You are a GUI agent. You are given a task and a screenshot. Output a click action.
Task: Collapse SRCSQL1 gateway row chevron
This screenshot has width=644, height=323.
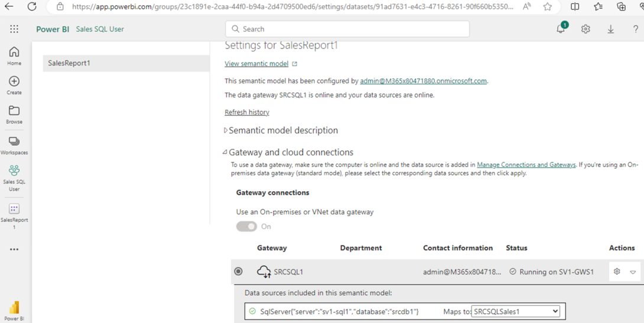pyautogui.click(x=633, y=272)
